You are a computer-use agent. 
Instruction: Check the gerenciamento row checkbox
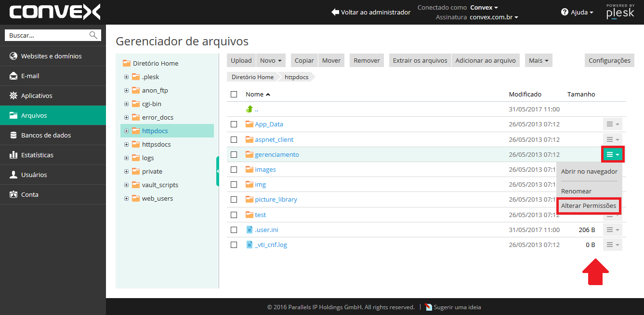(x=234, y=154)
